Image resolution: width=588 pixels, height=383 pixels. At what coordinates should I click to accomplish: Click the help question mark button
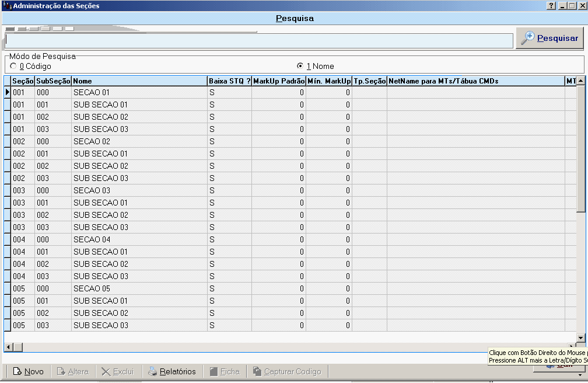coord(551,5)
